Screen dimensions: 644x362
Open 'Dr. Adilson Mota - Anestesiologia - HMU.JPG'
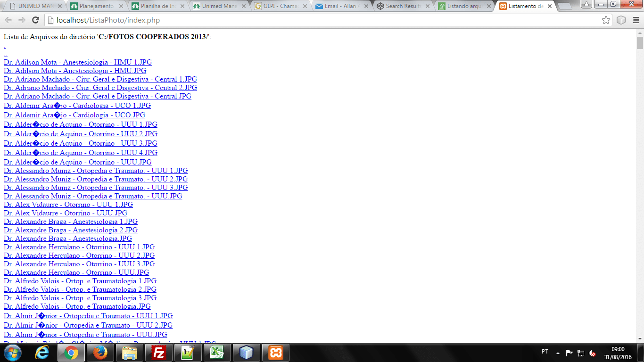click(75, 71)
